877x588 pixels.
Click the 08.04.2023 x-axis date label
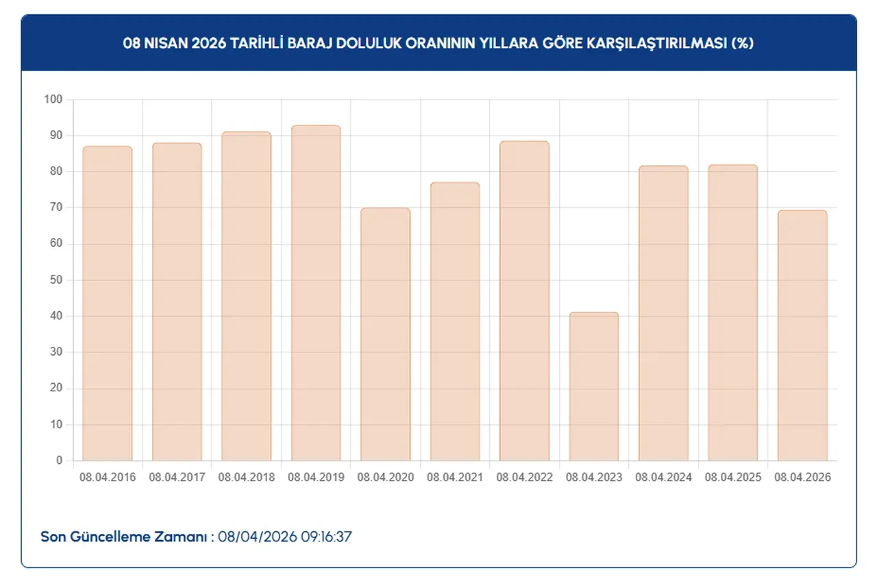594,477
